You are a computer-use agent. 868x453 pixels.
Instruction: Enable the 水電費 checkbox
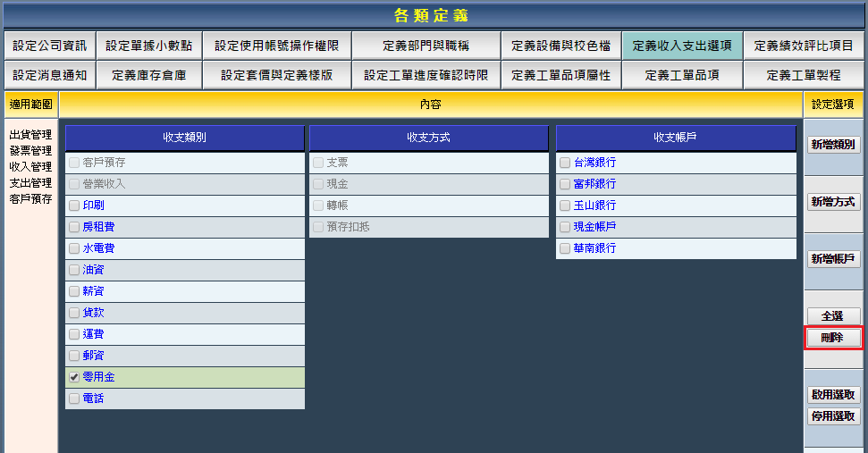74,248
